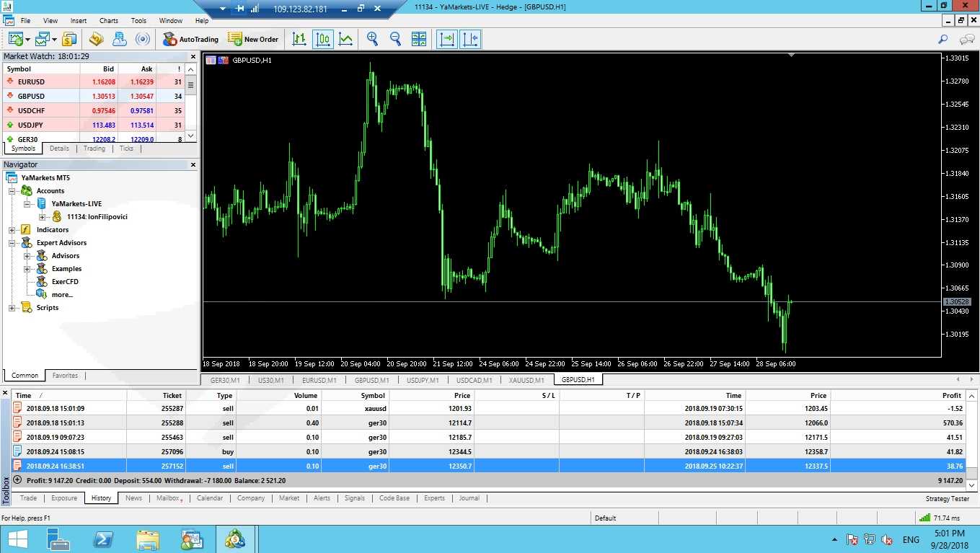This screenshot has height=553, width=980.
Task: Click the New Order button
Action: point(253,39)
